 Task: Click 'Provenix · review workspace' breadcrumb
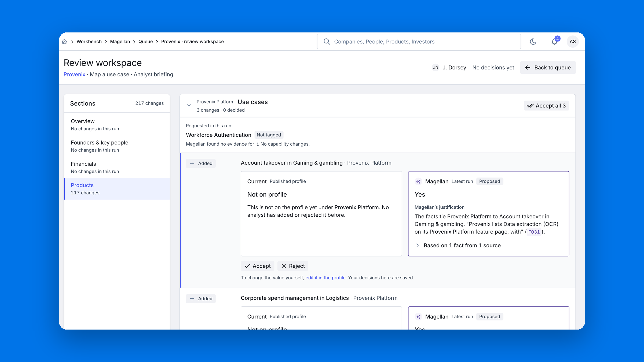pos(192,42)
